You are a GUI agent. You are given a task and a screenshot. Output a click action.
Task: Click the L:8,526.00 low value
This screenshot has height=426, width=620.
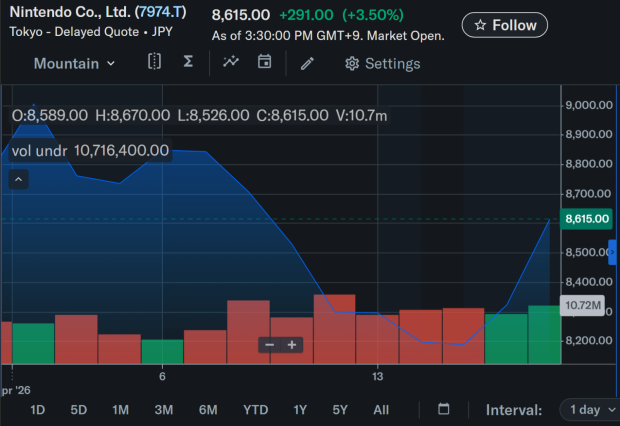[213, 115]
